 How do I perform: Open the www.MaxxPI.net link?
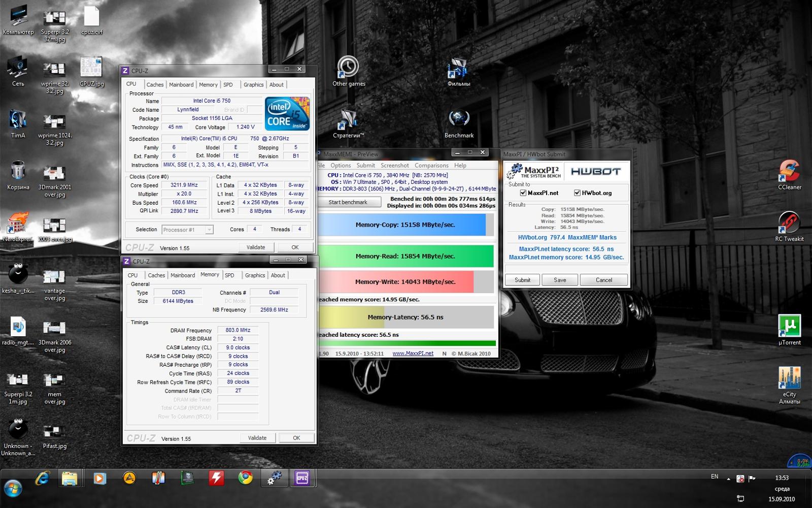tap(413, 354)
